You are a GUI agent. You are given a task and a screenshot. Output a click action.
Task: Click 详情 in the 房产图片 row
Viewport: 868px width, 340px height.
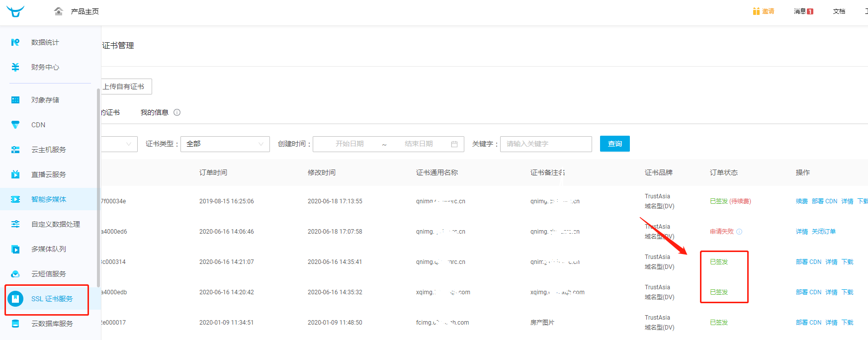(831, 323)
